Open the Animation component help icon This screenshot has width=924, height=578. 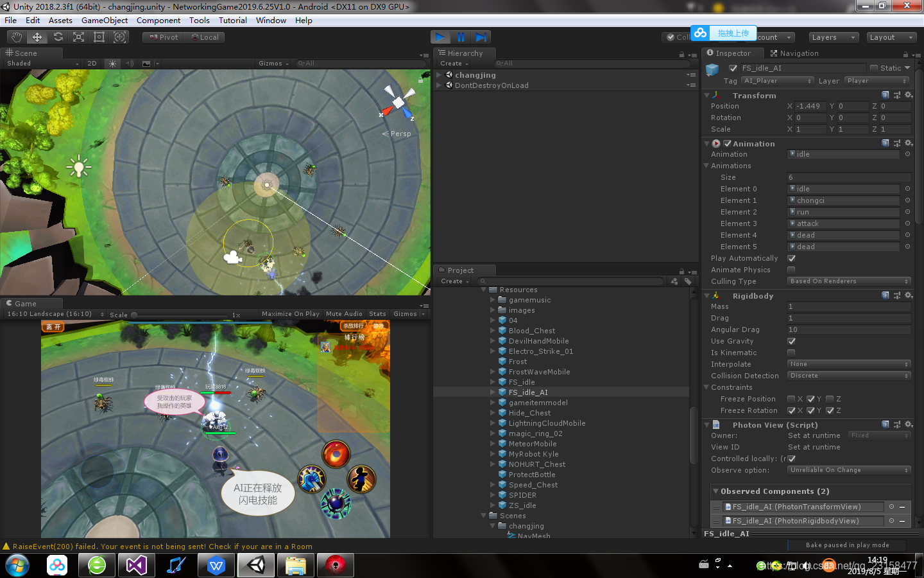[885, 143]
